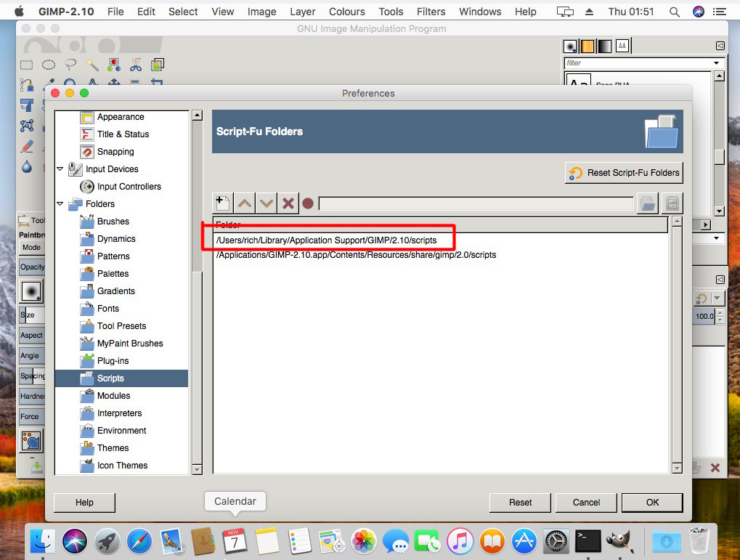Open Patterns tab in GIMP dock
Image resolution: width=740 pixels, height=560 pixels.
587,46
